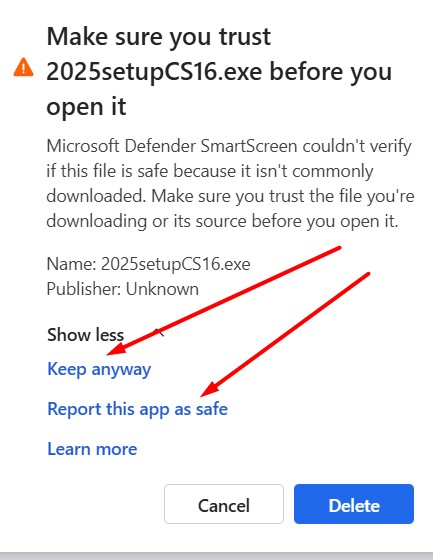
Task: Choose the Keep anyway link
Action: 99,369
